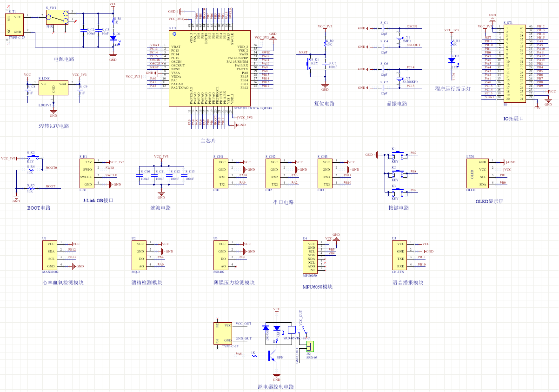This screenshot has width=559, height=392.
Task: Select the R5 10K resistor on BOOT1
Action: click(31, 188)
